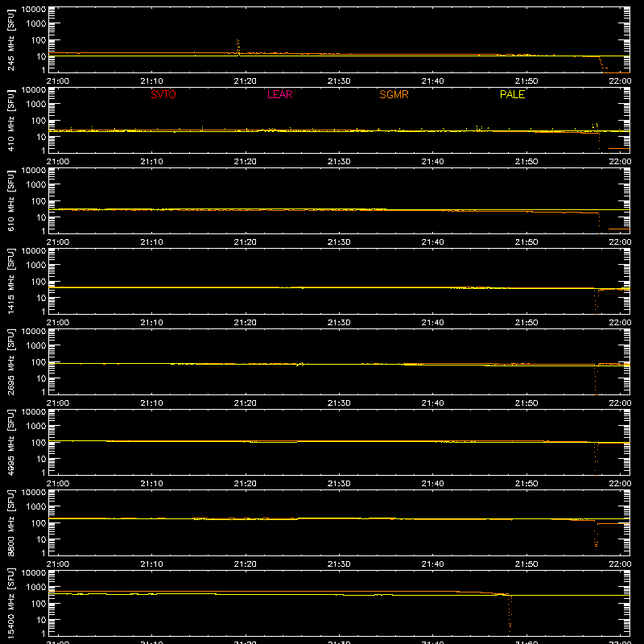Select the "1415 MHz [SFU]" axis title
644x644 pixels.
coord(11,281)
